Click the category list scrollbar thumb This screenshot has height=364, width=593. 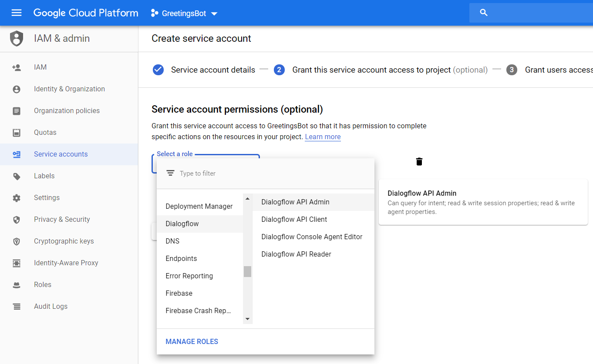(248, 271)
